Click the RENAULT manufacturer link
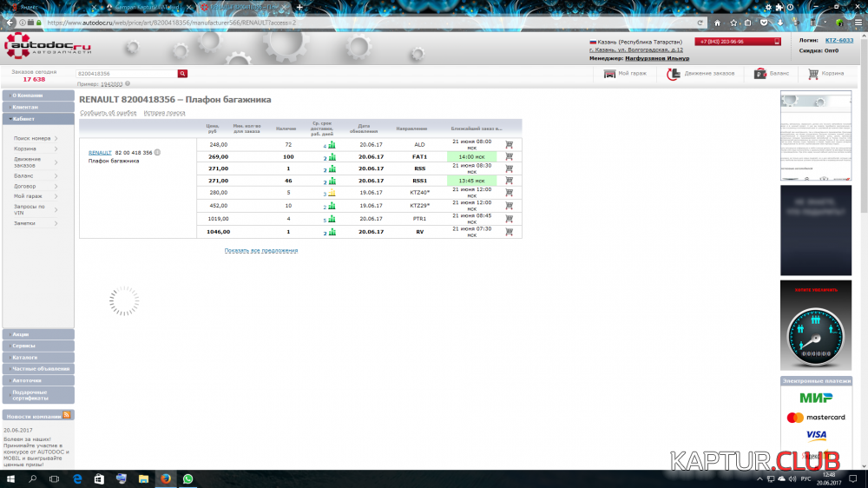This screenshot has height=488, width=868. (100, 153)
